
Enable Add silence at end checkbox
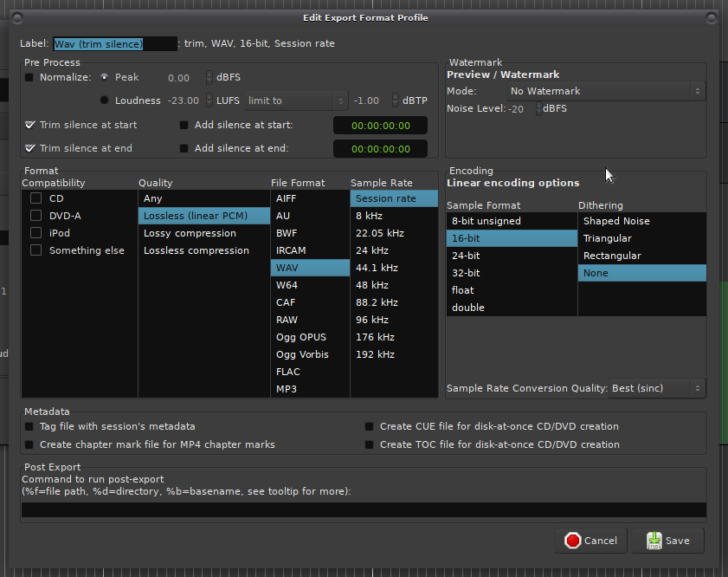click(x=184, y=148)
